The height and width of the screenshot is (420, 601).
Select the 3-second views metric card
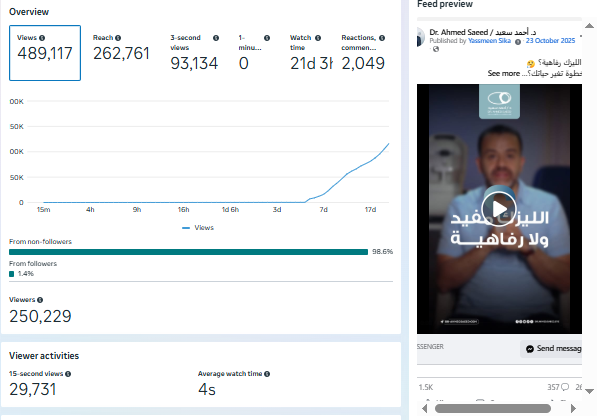(x=195, y=53)
